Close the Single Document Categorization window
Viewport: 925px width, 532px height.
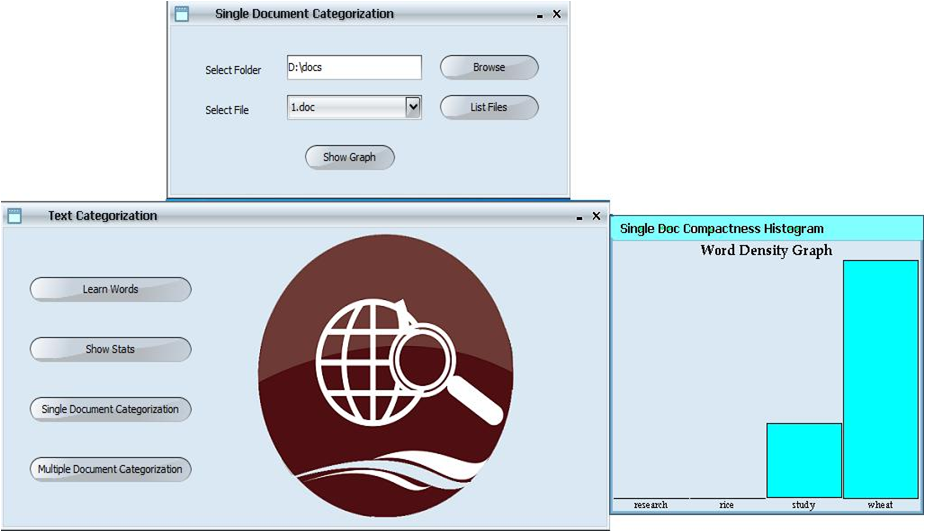[x=557, y=14]
